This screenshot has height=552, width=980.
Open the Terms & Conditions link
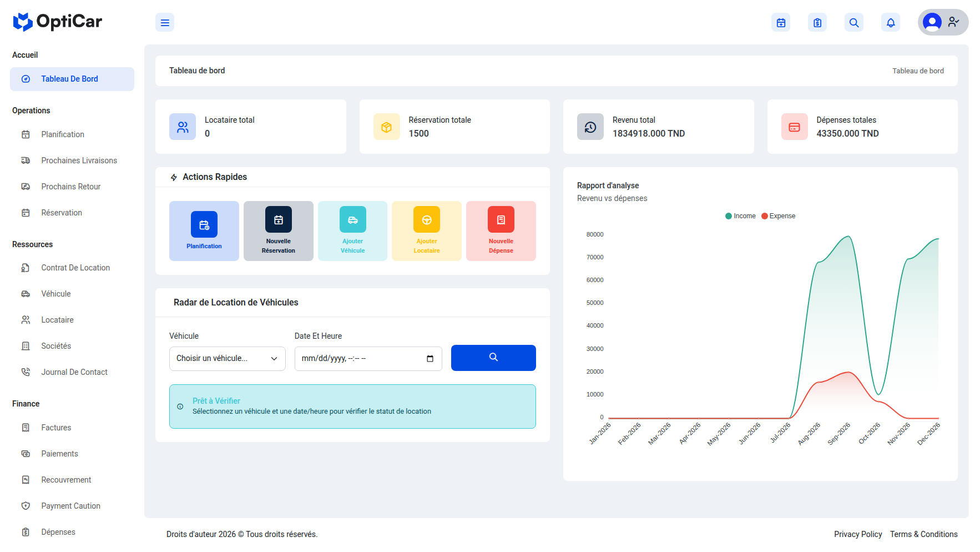point(924,534)
